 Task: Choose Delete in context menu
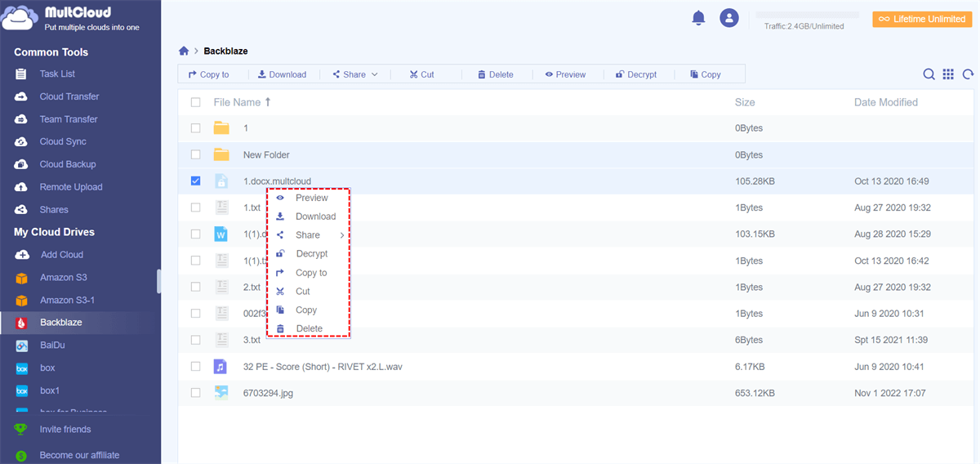click(310, 329)
